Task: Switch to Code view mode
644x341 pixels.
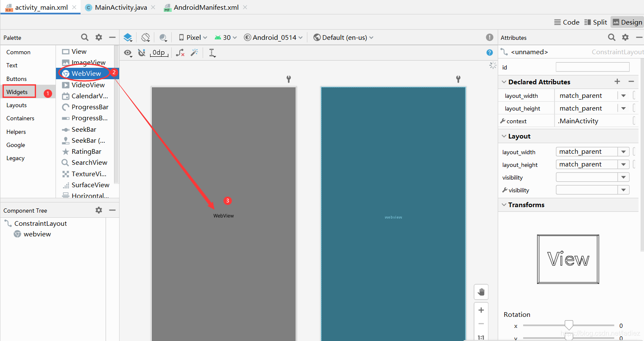Action: [x=566, y=22]
